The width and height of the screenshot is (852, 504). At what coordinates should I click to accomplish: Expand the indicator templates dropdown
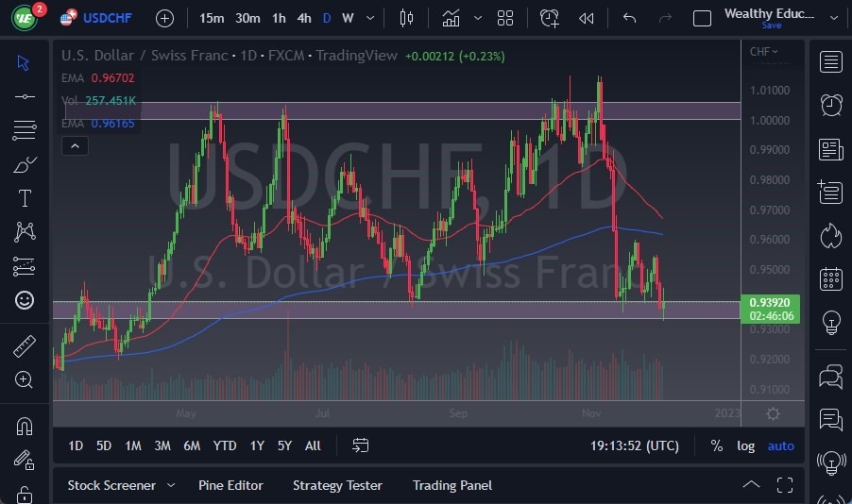pyautogui.click(x=478, y=19)
